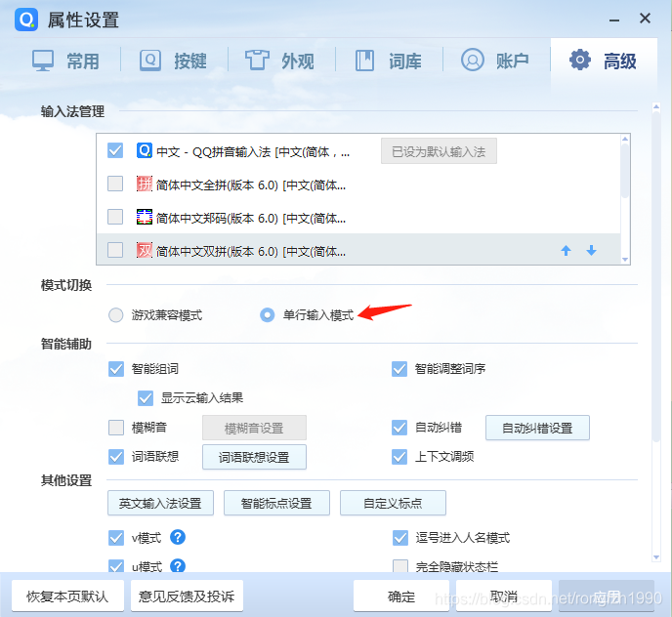Screen dimensions: 672x617
Task: Go to the 词库 tab
Action: pos(388,61)
